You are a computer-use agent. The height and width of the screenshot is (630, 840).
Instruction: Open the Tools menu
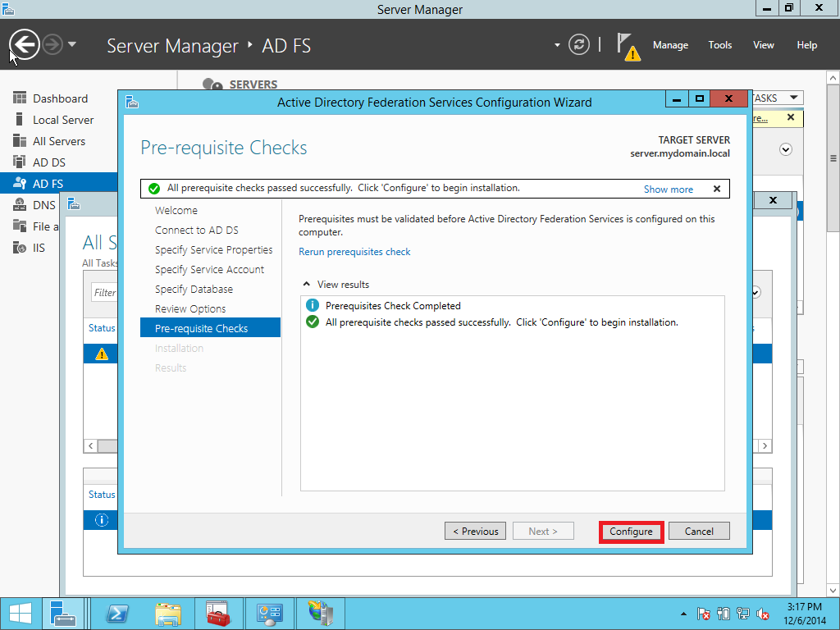719,45
